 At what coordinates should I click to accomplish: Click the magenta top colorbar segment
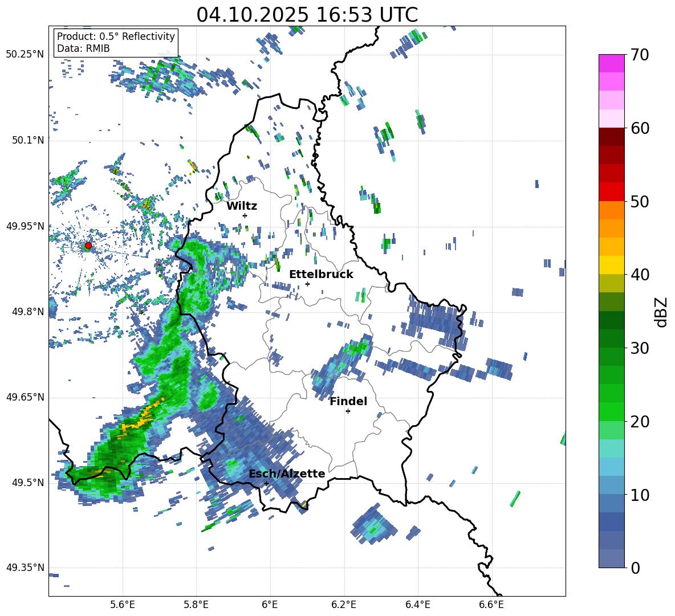[x=611, y=63]
